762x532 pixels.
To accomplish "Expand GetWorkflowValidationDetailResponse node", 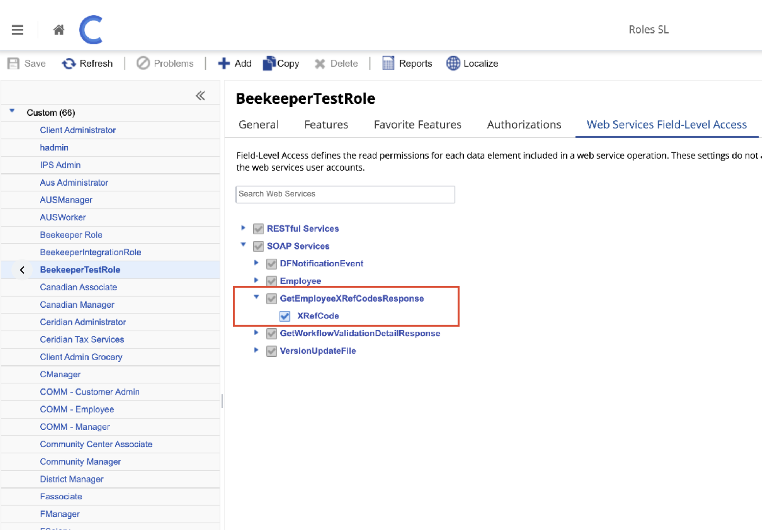I will [x=256, y=333].
